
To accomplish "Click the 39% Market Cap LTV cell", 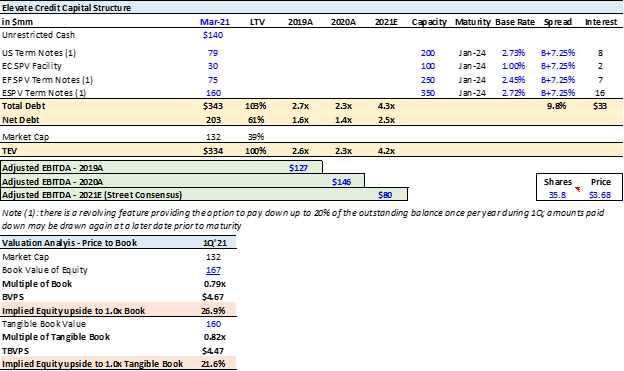I will point(256,137).
